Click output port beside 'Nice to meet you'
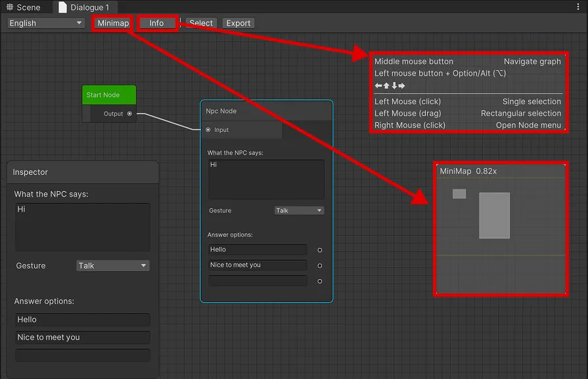The image size is (588, 379). pyautogui.click(x=320, y=266)
